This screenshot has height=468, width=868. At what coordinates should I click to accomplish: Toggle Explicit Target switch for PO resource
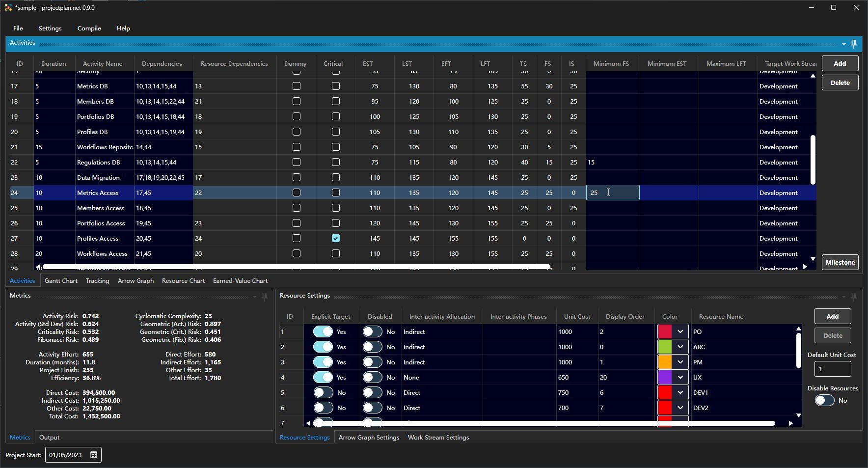(x=323, y=332)
